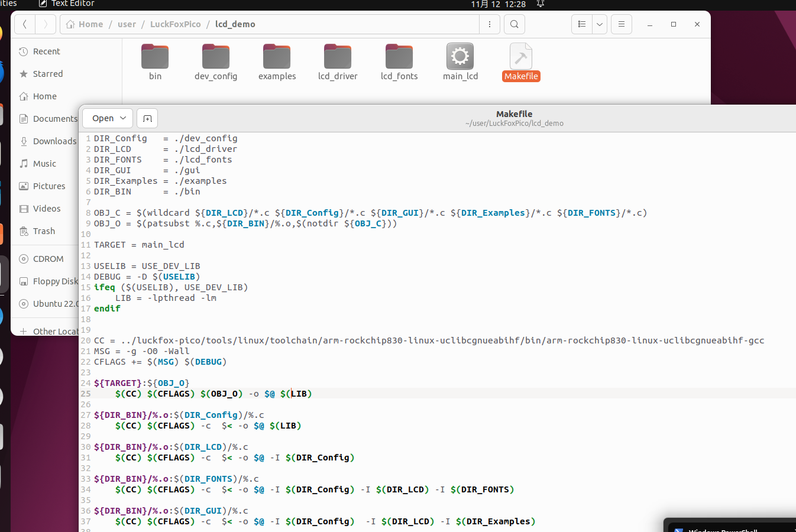Click the Makefile title in editor header

coord(514,114)
